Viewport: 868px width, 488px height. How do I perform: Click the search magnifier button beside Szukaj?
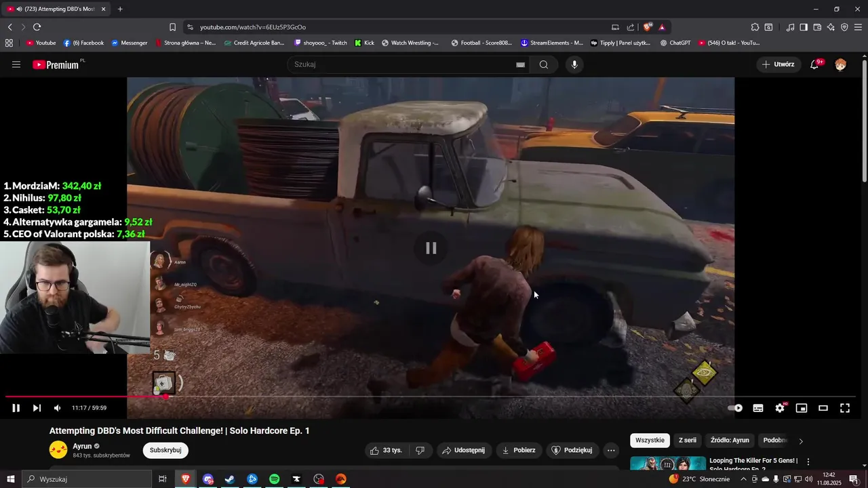[x=544, y=64]
